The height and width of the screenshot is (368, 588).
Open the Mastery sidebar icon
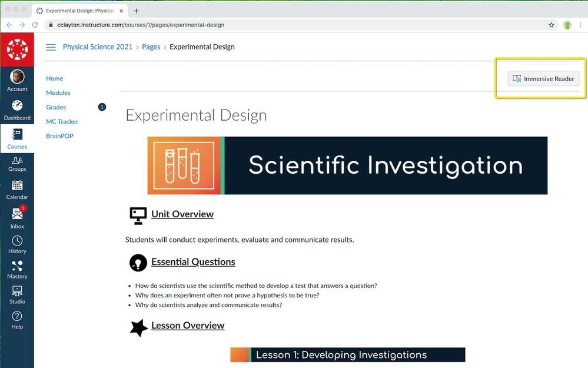point(17,266)
